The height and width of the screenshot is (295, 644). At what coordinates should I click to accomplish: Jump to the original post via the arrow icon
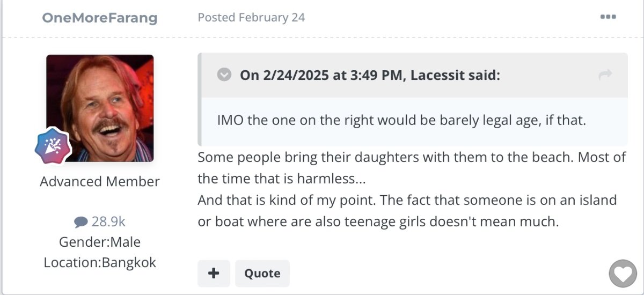(x=605, y=75)
